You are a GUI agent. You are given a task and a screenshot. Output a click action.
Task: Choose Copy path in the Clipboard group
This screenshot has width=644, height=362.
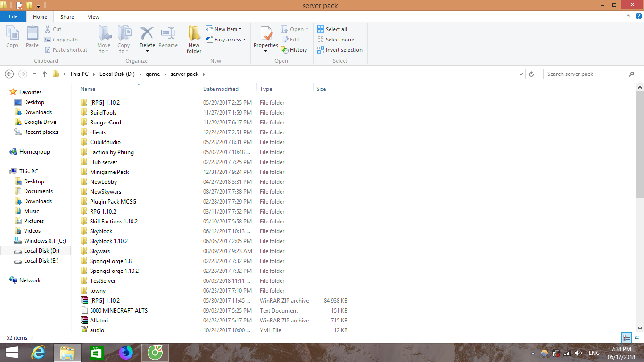pos(61,40)
